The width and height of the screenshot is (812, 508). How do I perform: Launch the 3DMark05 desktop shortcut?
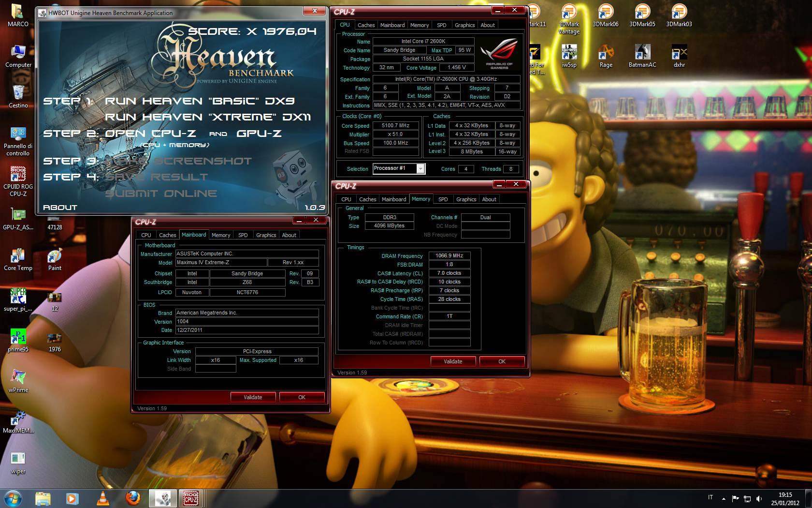(642, 15)
